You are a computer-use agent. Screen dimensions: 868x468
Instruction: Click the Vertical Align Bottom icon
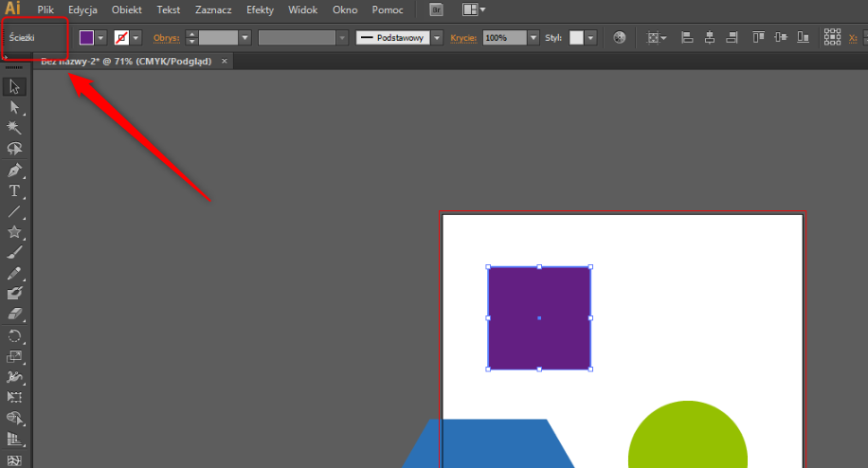pyautogui.click(x=803, y=38)
